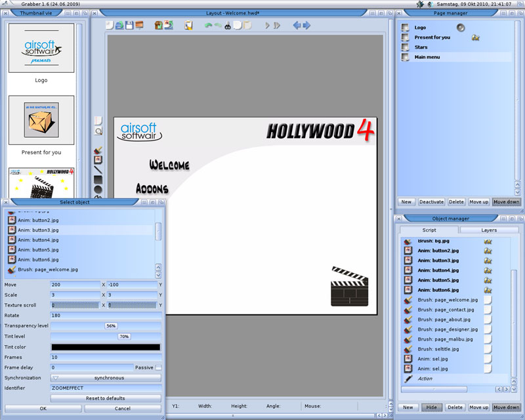Click the Object manager scroll-right arrow
The height and width of the screenshot is (420, 525).
(506, 389)
